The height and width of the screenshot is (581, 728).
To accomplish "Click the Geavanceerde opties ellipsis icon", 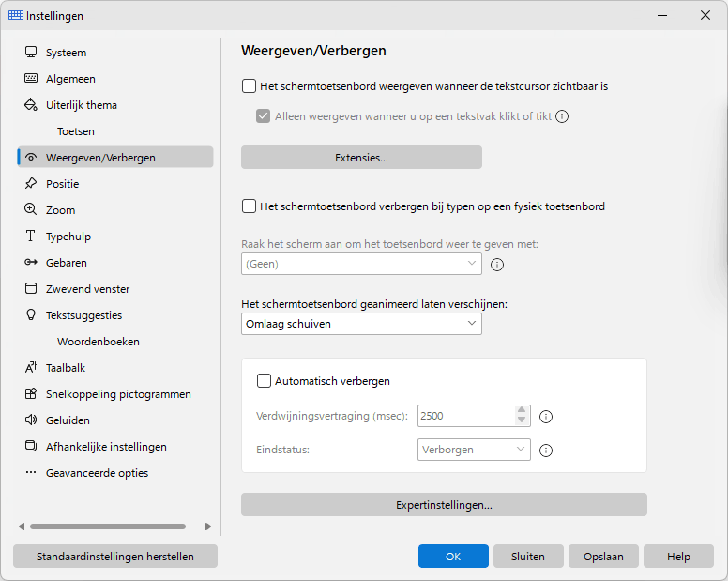I will 31,472.
